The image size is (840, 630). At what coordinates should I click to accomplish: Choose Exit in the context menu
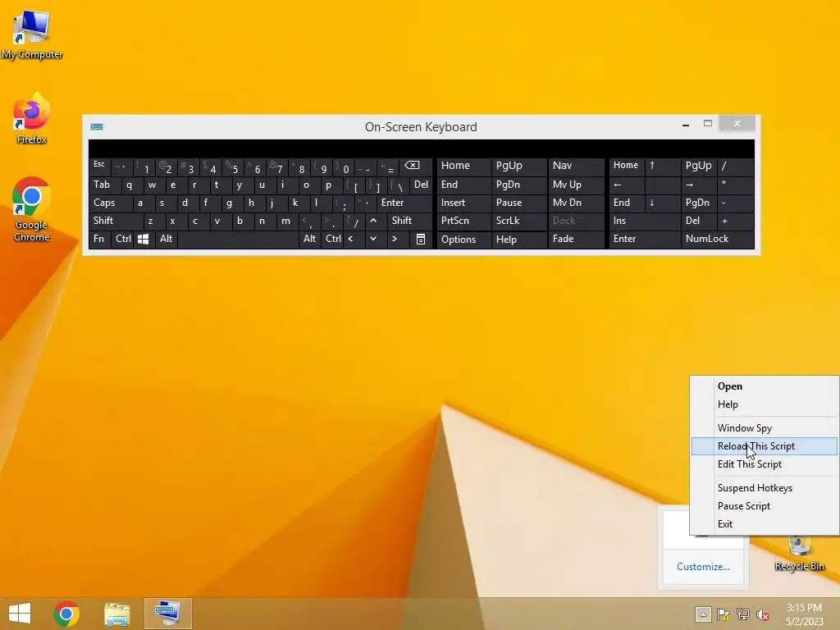(764, 524)
